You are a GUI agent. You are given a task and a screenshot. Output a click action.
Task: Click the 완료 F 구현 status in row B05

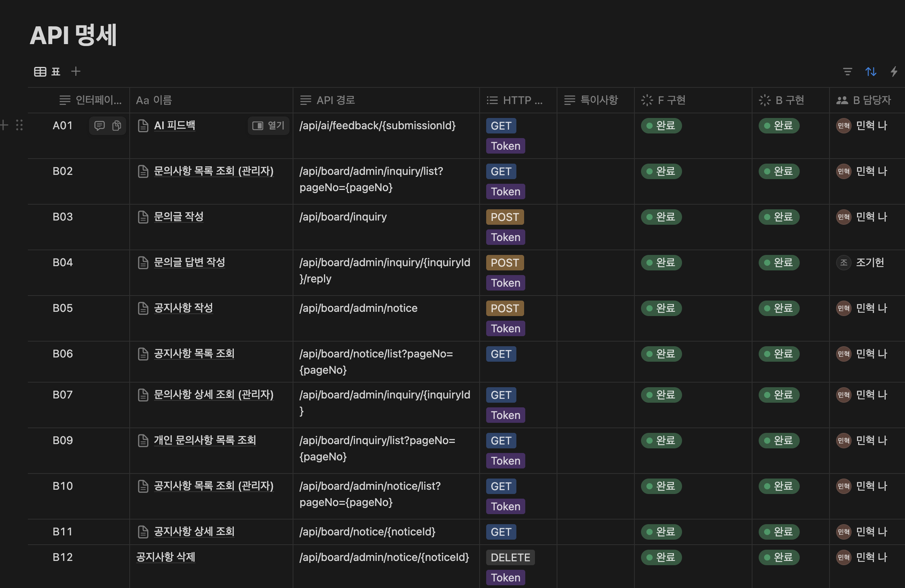[661, 308]
